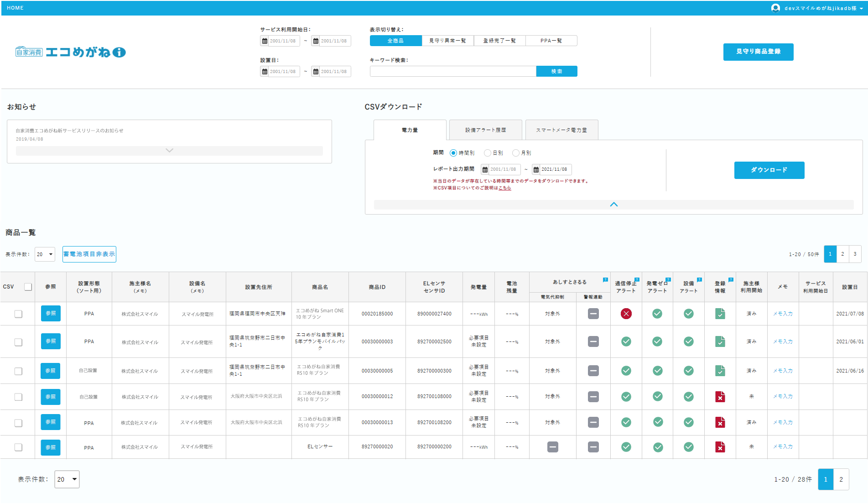The height and width of the screenshot is (504, 868).
Task: Click 参照 button for product 89270000020
Action: 51,447
